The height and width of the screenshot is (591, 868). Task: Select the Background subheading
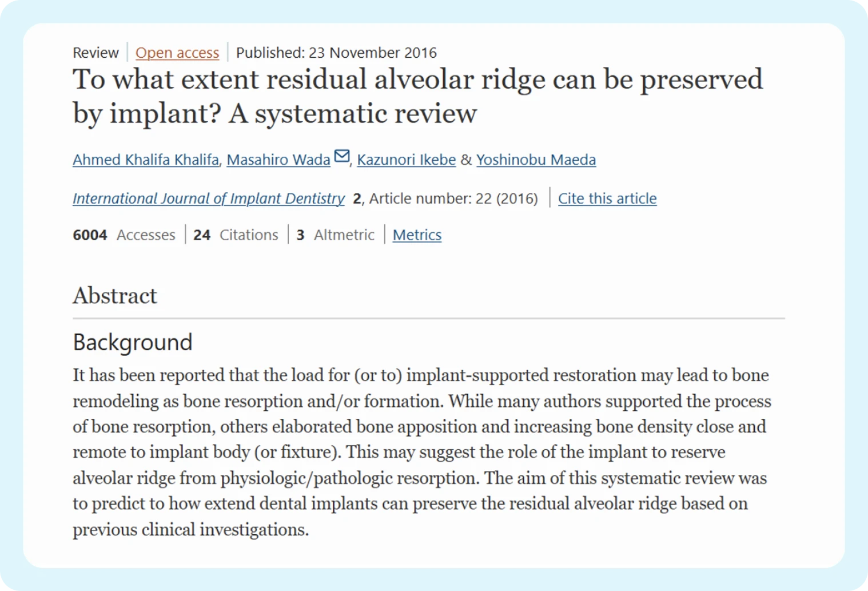(x=132, y=342)
